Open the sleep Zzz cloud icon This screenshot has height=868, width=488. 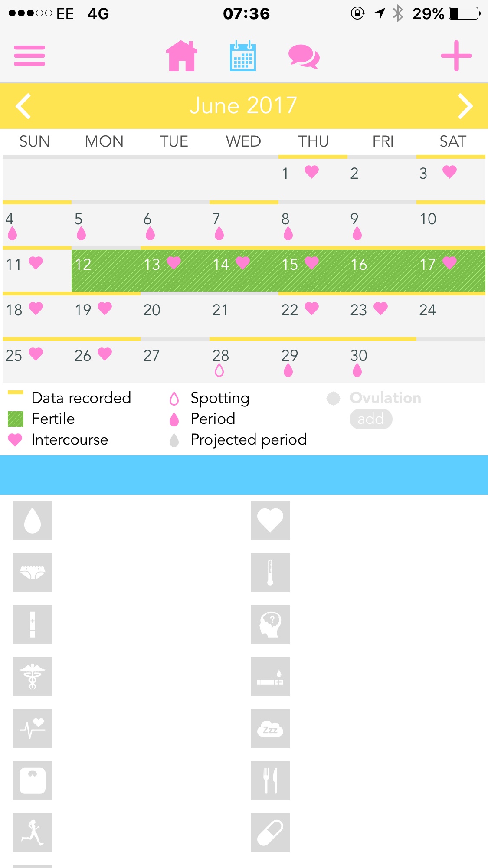pyautogui.click(x=270, y=729)
